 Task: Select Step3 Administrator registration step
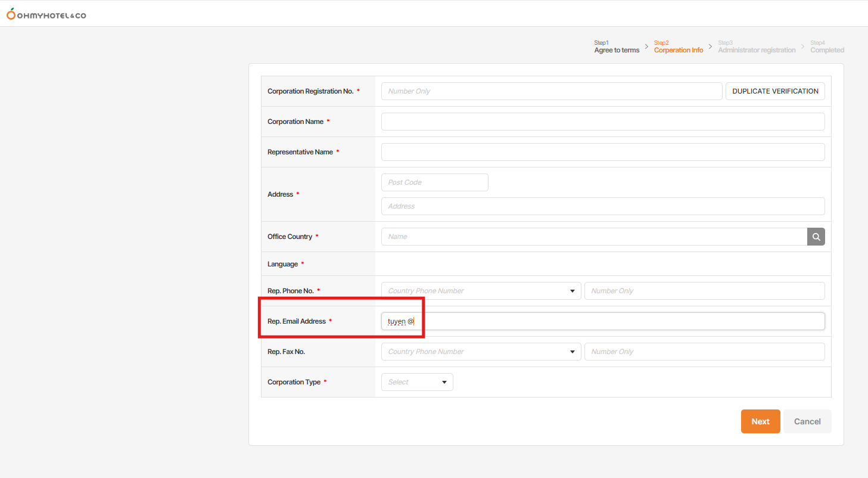click(757, 47)
